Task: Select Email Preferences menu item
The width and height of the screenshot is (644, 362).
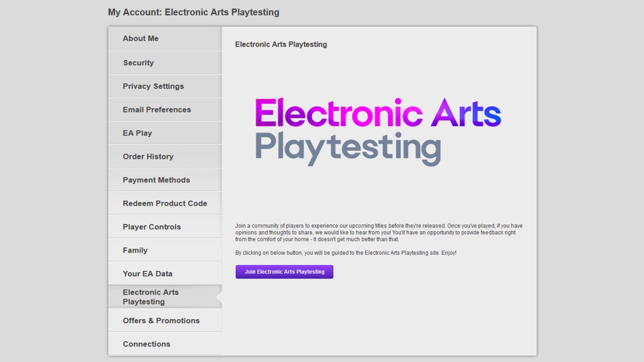Action: 165,109
